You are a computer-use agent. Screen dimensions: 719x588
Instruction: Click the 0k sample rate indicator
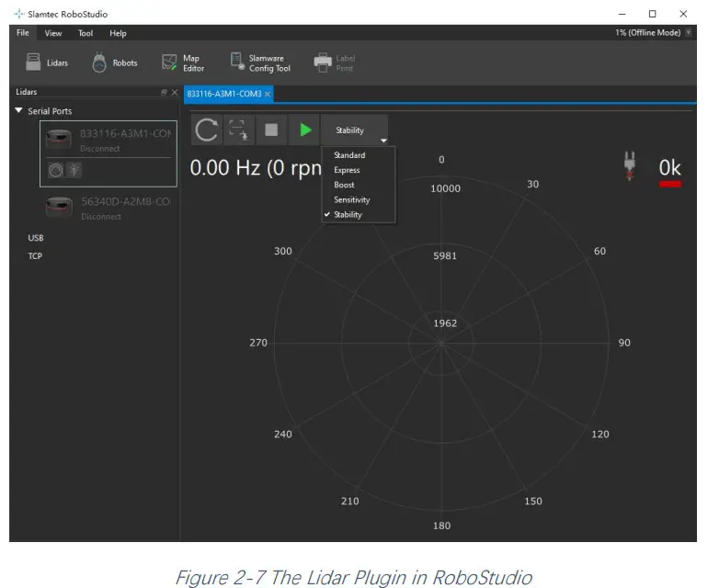tap(669, 168)
